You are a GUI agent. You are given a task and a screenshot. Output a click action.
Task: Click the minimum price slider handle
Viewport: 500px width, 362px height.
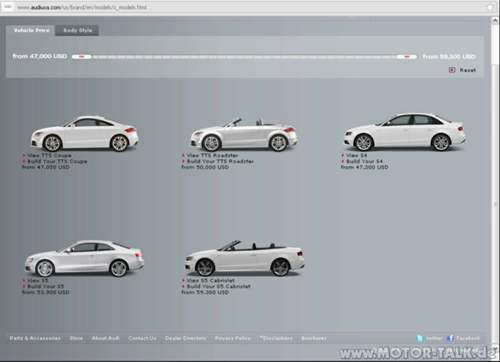[x=82, y=57]
